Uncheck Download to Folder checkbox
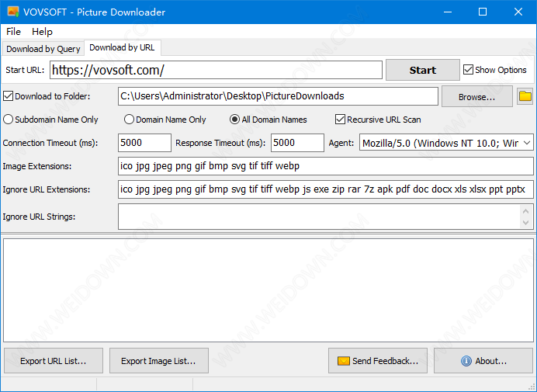The height and width of the screenshot is (392, 537). 9,96
